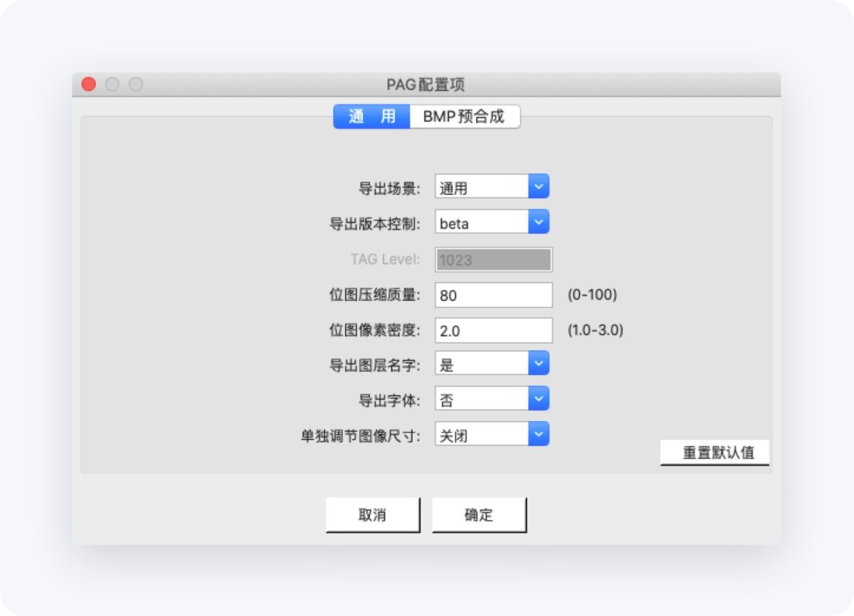Click the 确定 button

[479, 515]
